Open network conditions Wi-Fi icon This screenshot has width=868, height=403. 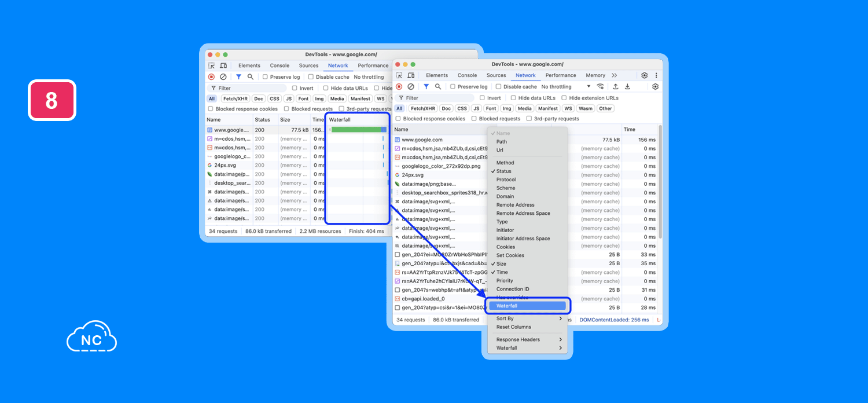point(600,87)
